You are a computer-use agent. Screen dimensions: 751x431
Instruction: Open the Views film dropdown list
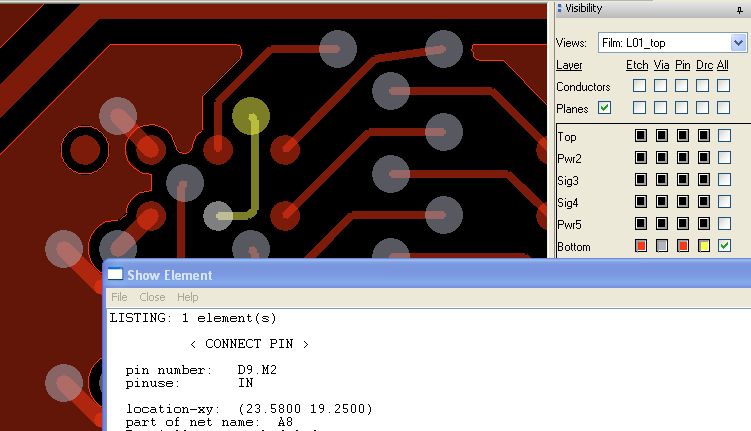pos(738,43)
